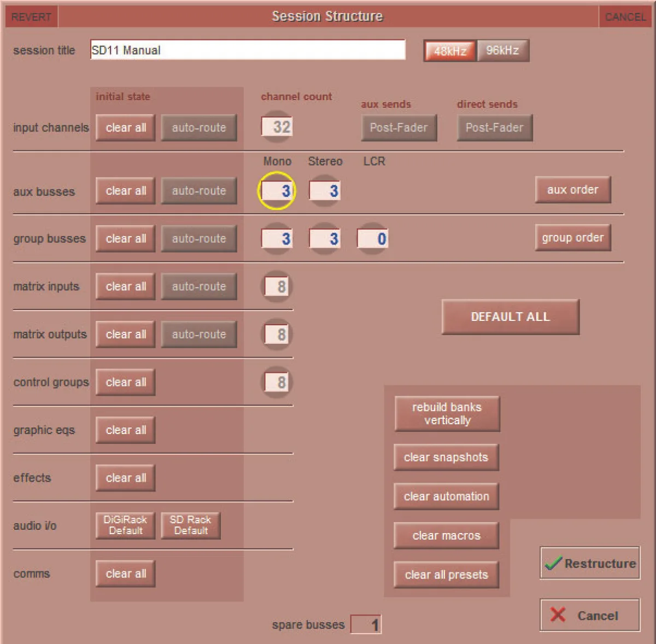The height and width of the screenshot is (644, 656).
Task: Select the matrix outputs count field
Action: pos(277,335)
